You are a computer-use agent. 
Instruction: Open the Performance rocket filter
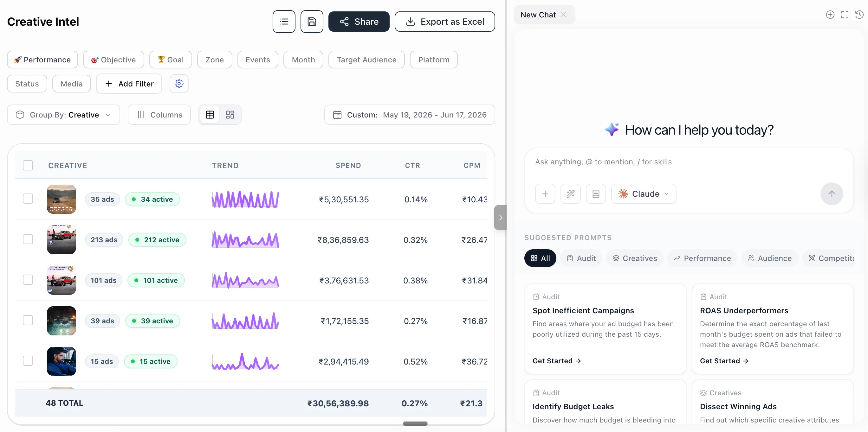(42, 60)
